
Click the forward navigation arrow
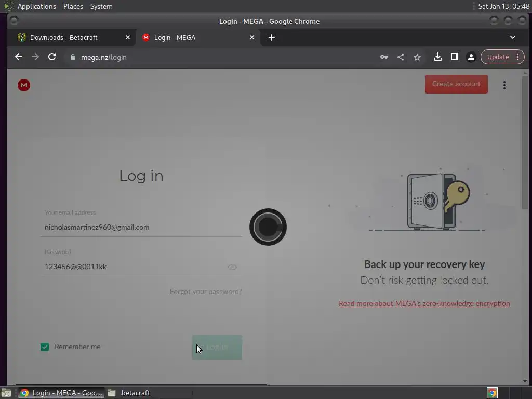click(x=35, y=57)
